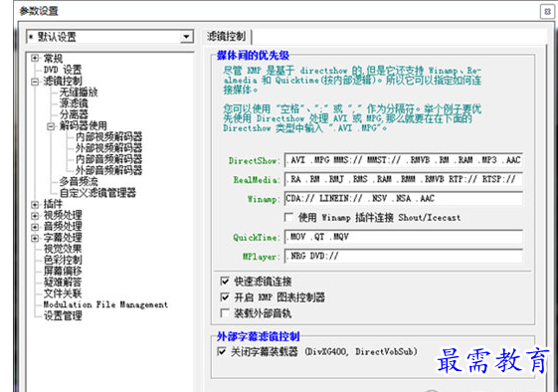Select 外部视频解码器 tree item

click(108, 148)
